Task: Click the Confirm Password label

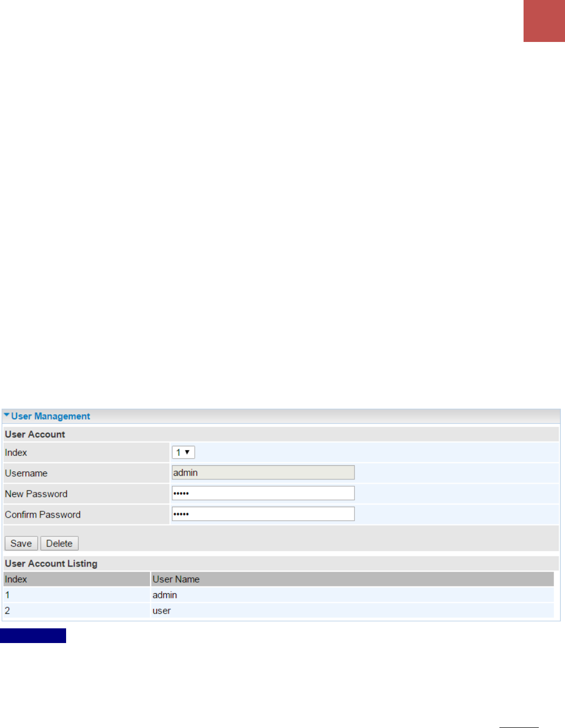Action: click(x=42, y=515)
